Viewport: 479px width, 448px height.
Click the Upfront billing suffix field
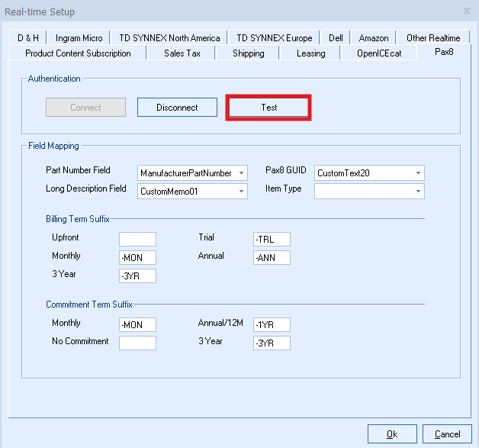click(137, 240)
